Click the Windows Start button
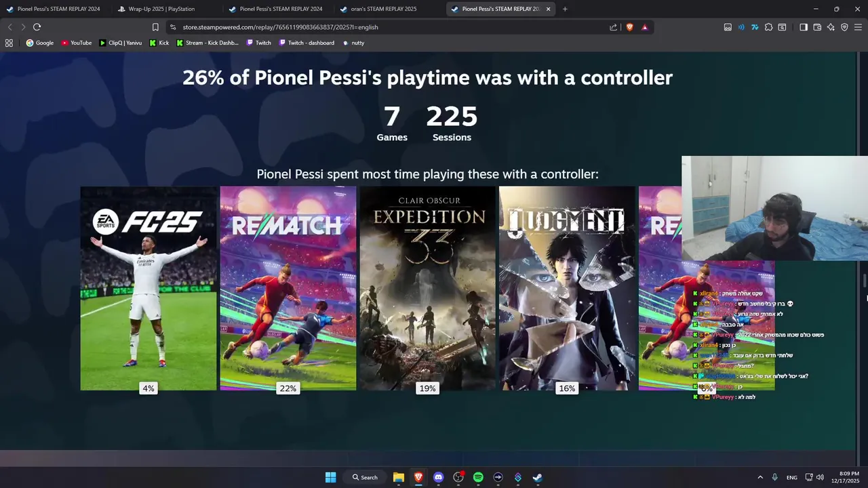The width and height of the screenshot is (868, 488). [330, 477]
